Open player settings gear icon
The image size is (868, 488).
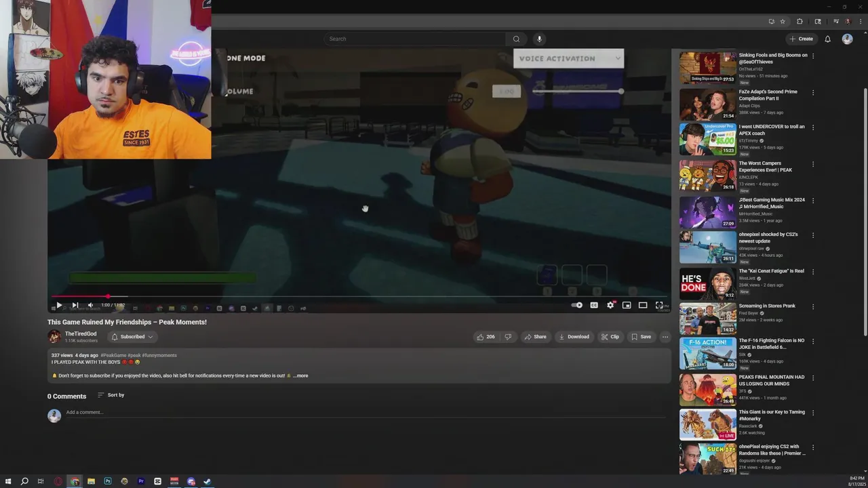tap(610, 305)
